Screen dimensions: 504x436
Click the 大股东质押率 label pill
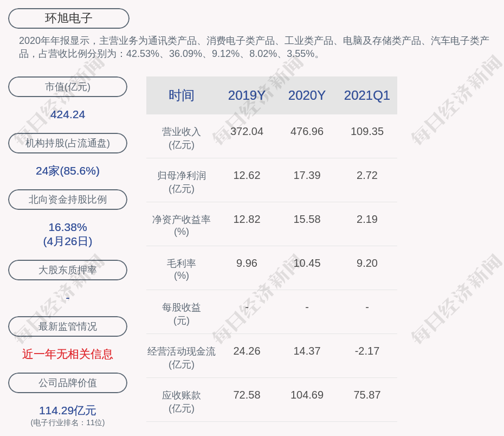[68, 270]
